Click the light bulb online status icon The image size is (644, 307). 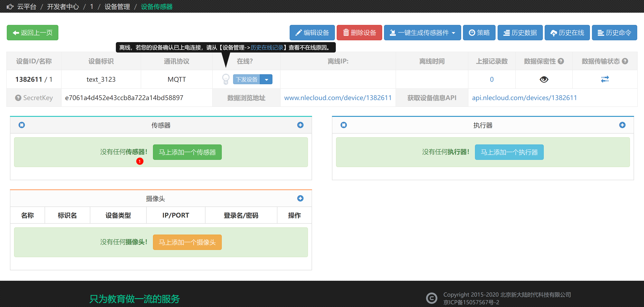pos(226,79)
